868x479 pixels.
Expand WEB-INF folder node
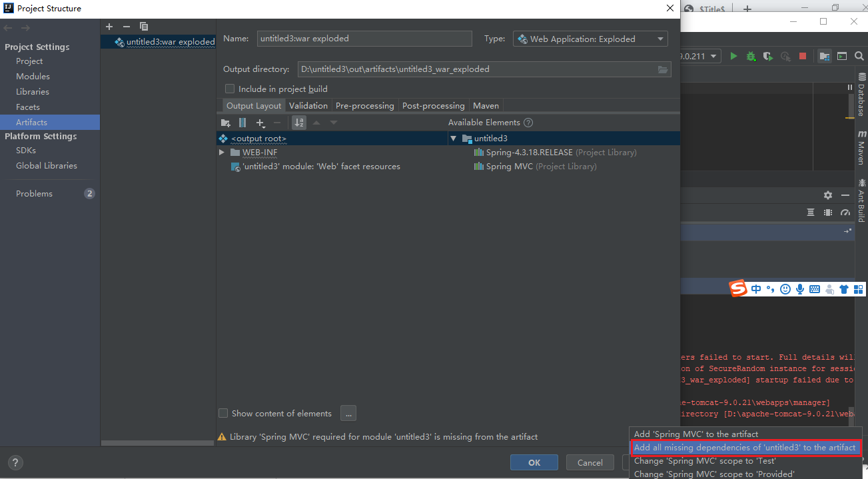pyautogui.click(x=222, y=153)
